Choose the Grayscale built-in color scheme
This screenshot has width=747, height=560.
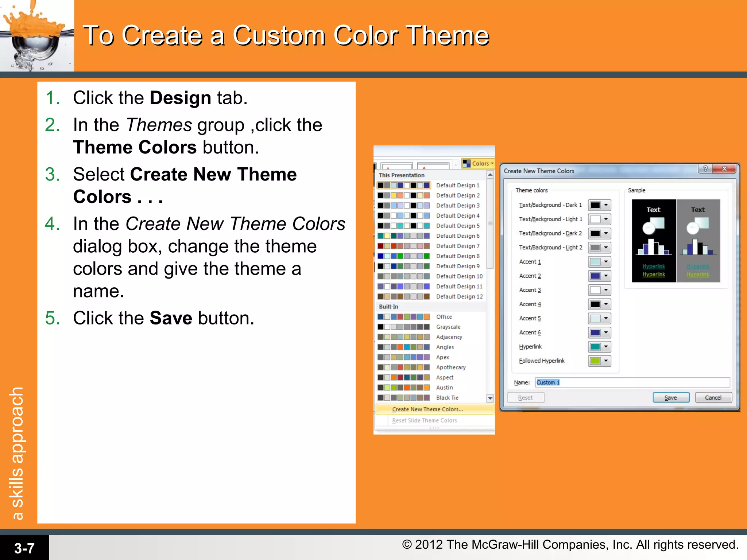coord(448,327)
